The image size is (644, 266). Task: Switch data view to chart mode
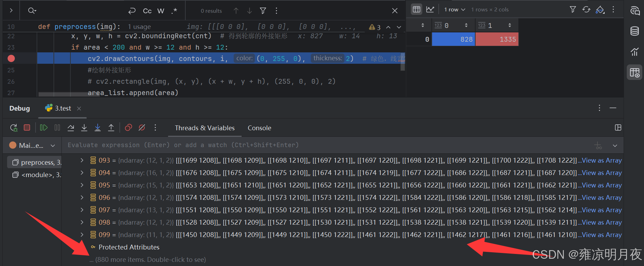pos(430,9)
